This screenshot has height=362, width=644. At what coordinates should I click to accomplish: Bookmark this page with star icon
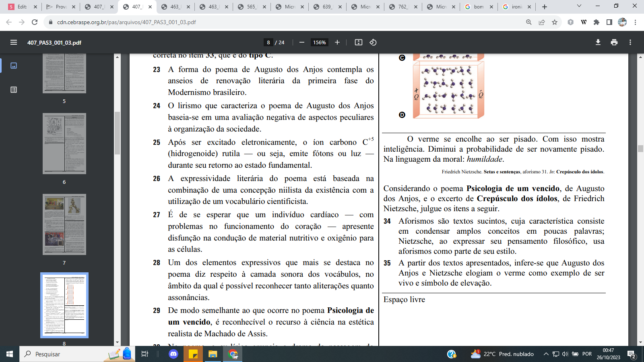(x=555, y=22)
